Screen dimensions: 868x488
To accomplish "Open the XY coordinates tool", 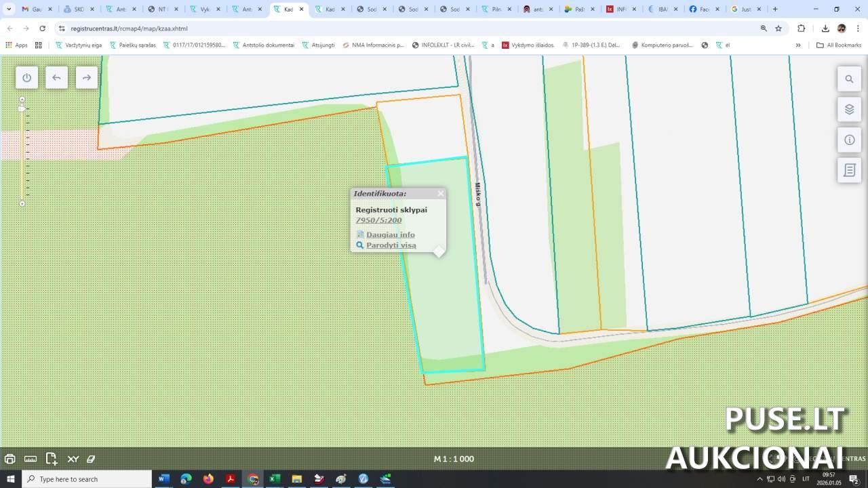I will pos(73,459).
